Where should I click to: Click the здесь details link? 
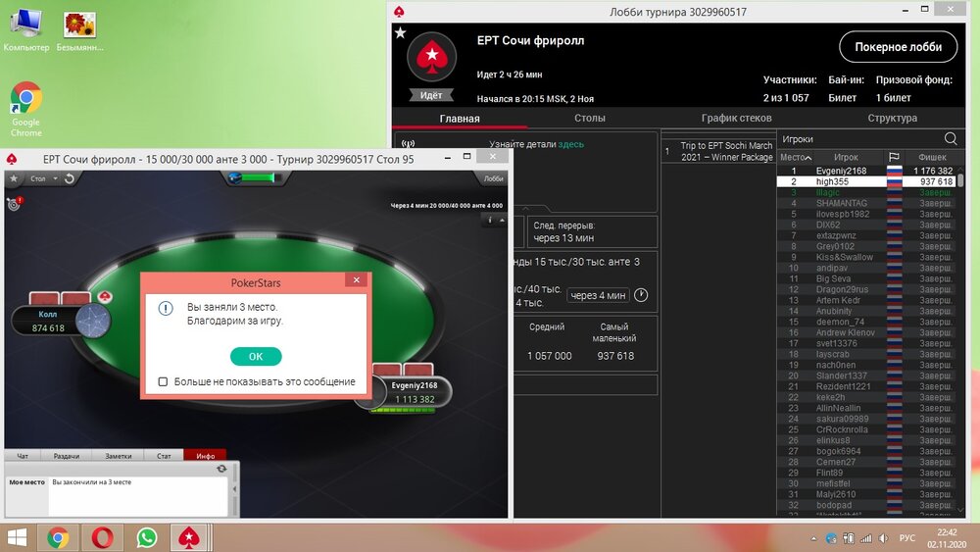pos(570,144)
